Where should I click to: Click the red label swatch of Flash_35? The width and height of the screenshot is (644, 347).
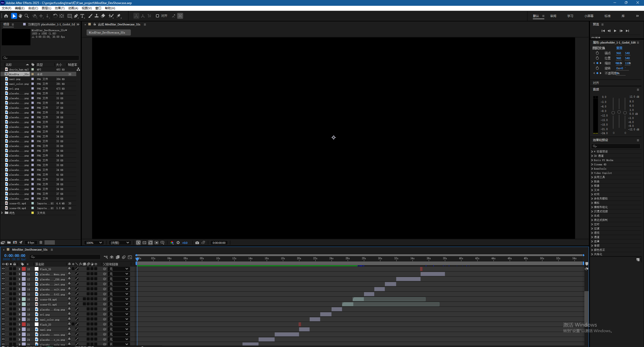click(x=24, y=269)
